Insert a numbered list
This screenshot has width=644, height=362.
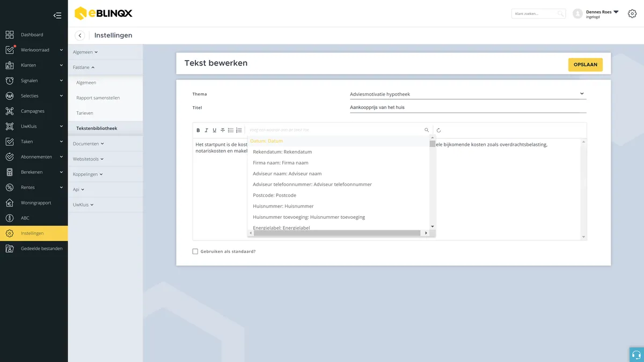[x=239, y=130]
